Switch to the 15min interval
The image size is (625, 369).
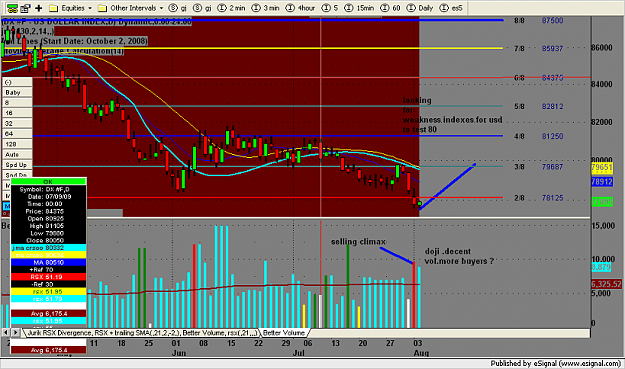pyautogui.click(x=359, y=8)
